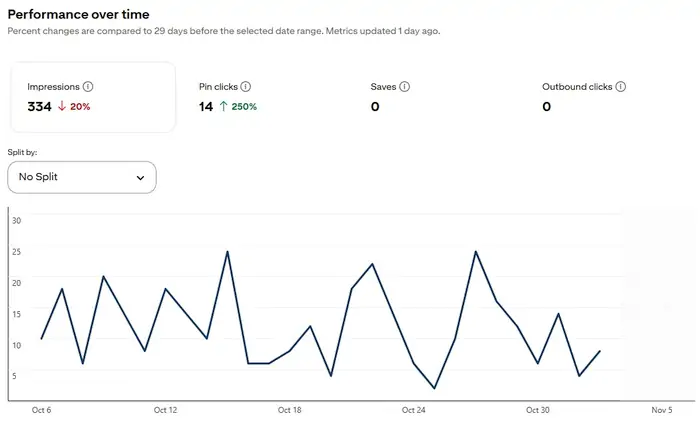Image resolution: width=700 pixels, height=421 pixels.
Task: Click the red down arrow showing 20%
Action: coord(61,107)
